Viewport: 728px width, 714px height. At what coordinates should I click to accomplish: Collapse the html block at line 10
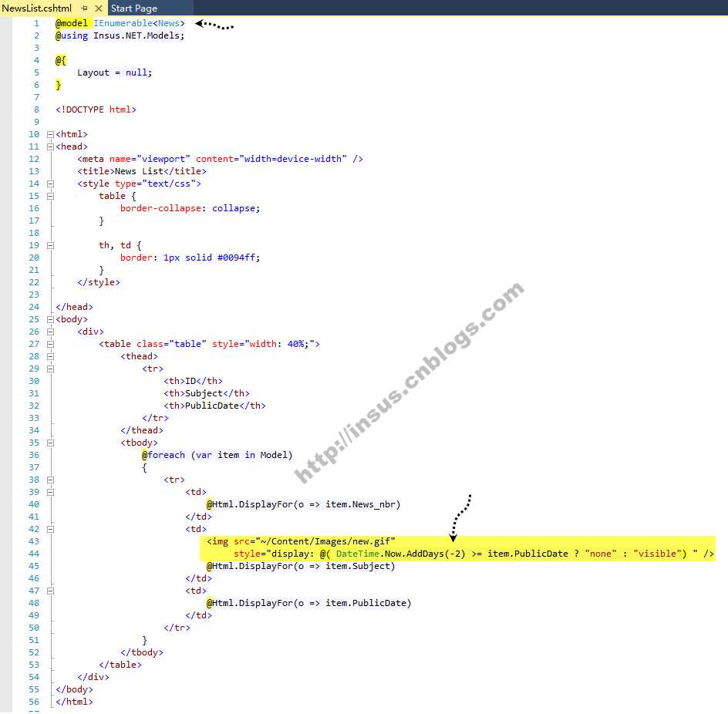50,135
